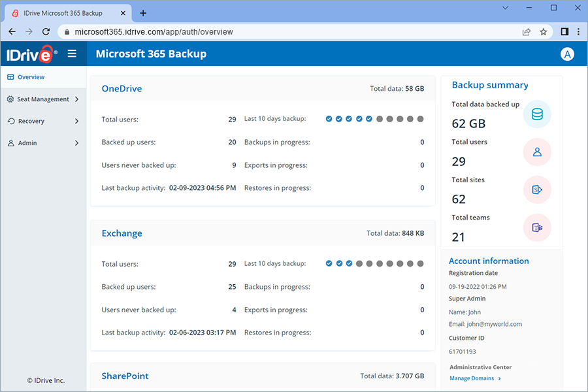Viewport: 588px width, 392px height.
Task: Click the Seat Management gear icon
Action: (10, 99)
